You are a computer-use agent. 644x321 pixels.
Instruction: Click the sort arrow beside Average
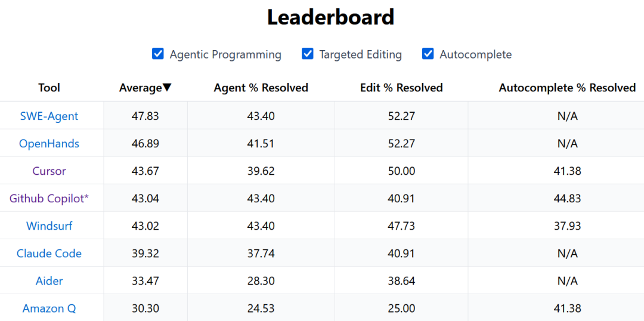point(167,88)
